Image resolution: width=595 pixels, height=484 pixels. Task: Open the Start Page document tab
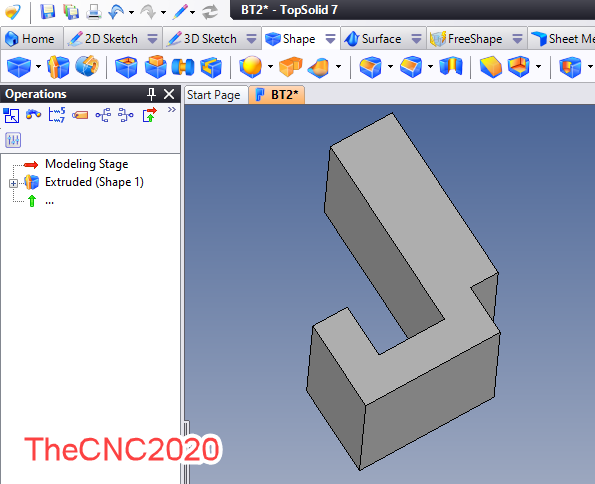coord(214,95)
